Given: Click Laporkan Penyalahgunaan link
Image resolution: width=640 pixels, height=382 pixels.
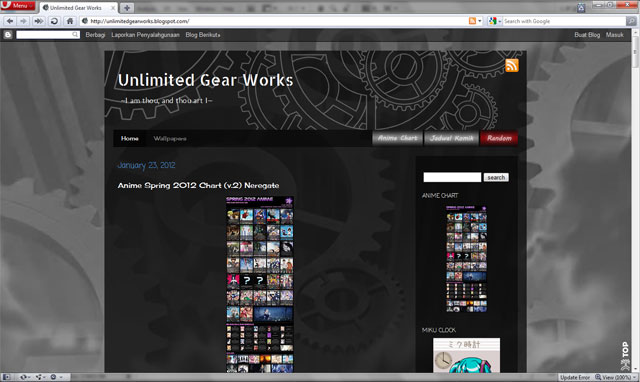Looking at the screenshot, I should tap(145, 35).
